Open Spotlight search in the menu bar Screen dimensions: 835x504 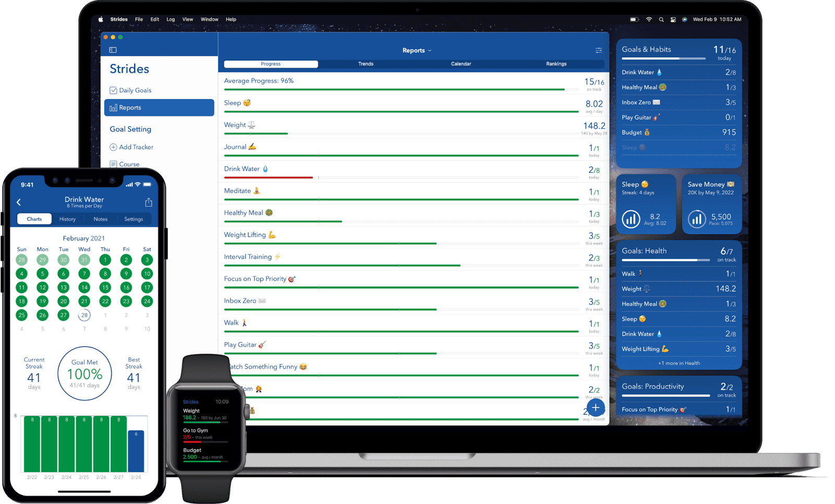coord(661,19)
